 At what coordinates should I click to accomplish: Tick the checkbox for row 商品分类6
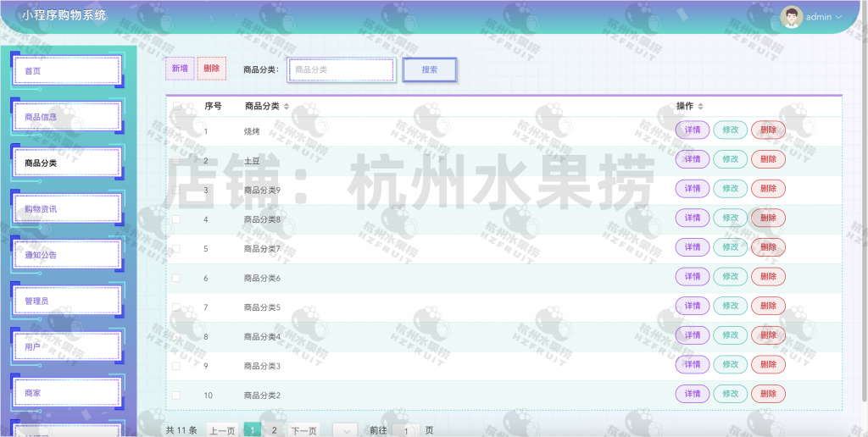[x=177, y=278]
